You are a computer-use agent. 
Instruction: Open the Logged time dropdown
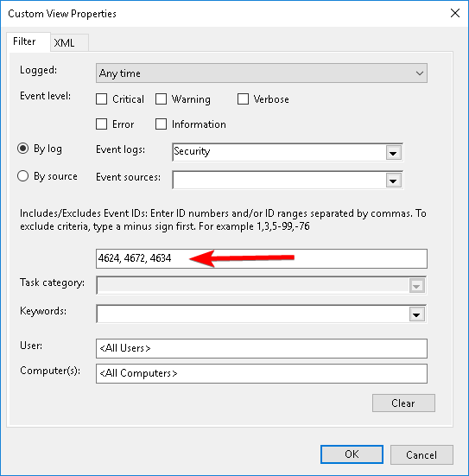[262, 73]
